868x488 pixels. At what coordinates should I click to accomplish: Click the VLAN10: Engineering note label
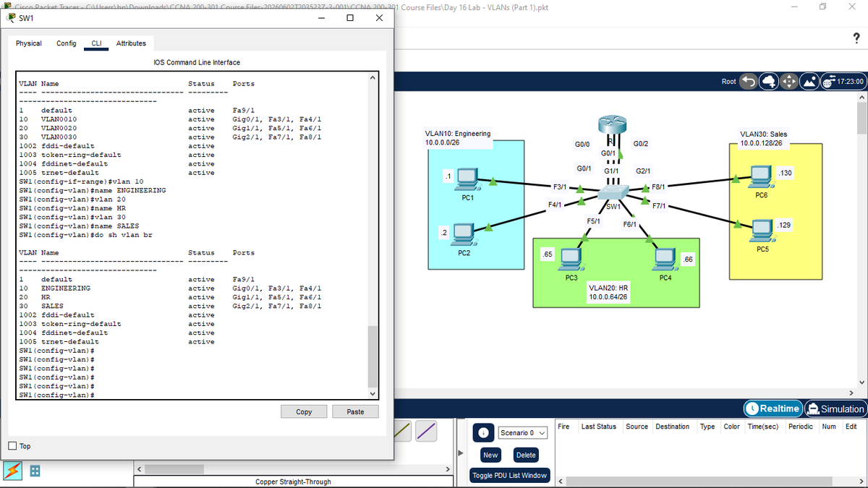pyautogui.click(x=458, y=138)
